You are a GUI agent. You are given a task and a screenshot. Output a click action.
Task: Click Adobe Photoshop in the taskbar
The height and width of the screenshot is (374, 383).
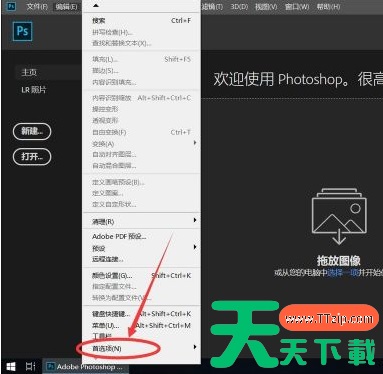pos(84,367)
